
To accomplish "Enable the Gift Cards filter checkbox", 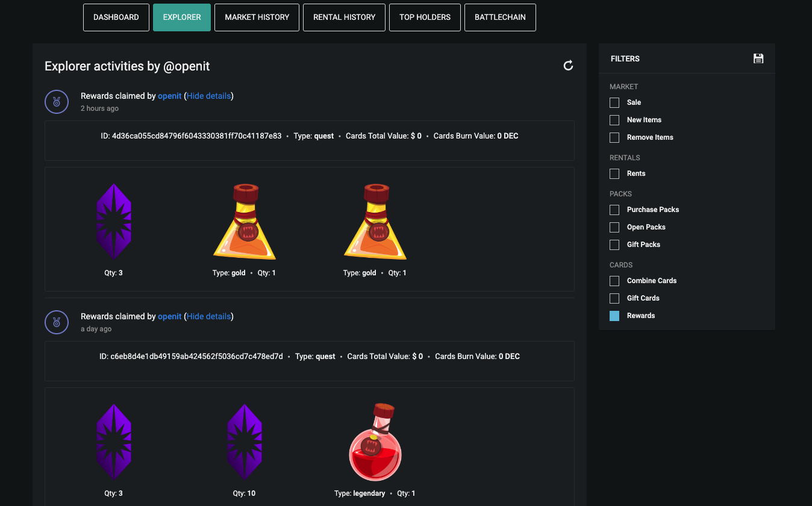I will pos(614,298).
